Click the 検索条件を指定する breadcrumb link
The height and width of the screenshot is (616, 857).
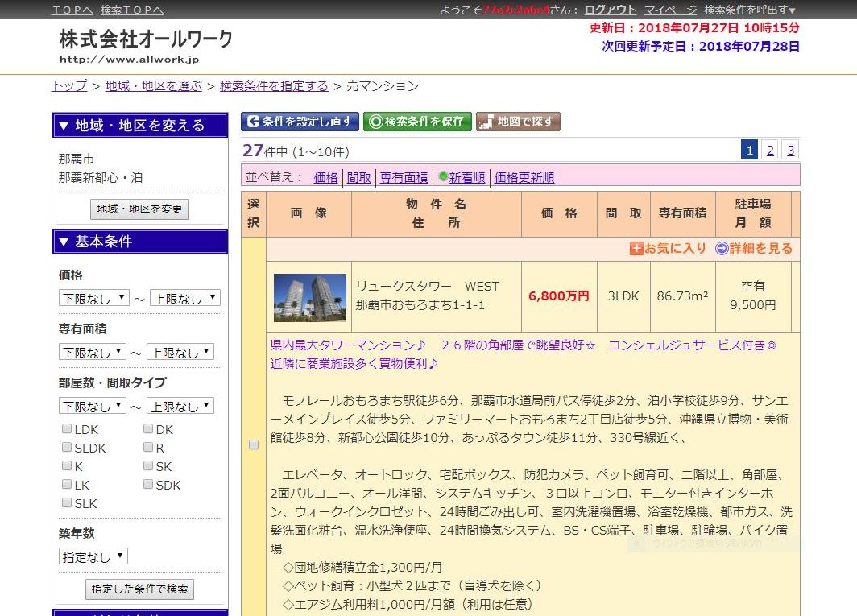274,86
